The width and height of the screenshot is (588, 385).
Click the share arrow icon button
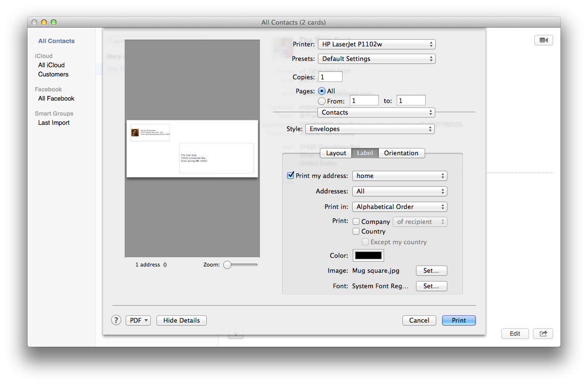543,333
